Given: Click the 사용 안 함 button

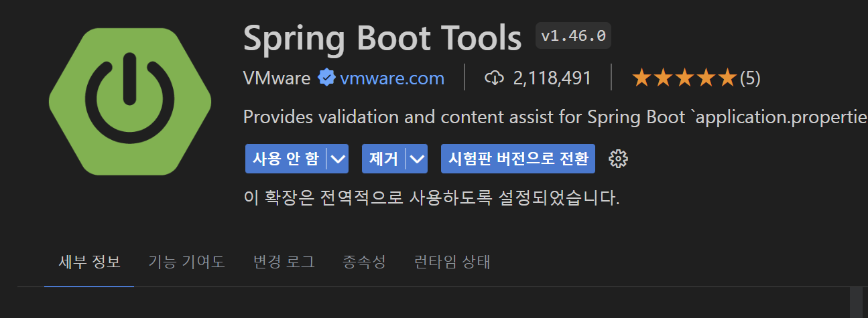Looking at the screenshot, I should pyautogui.click(x=286, y=159).
